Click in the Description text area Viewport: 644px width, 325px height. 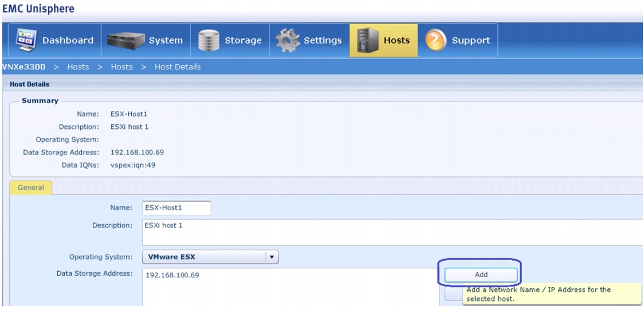[392, 232]
